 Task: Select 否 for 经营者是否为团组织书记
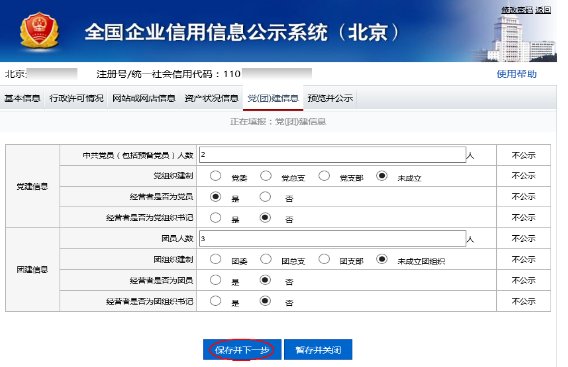(265, 301)
